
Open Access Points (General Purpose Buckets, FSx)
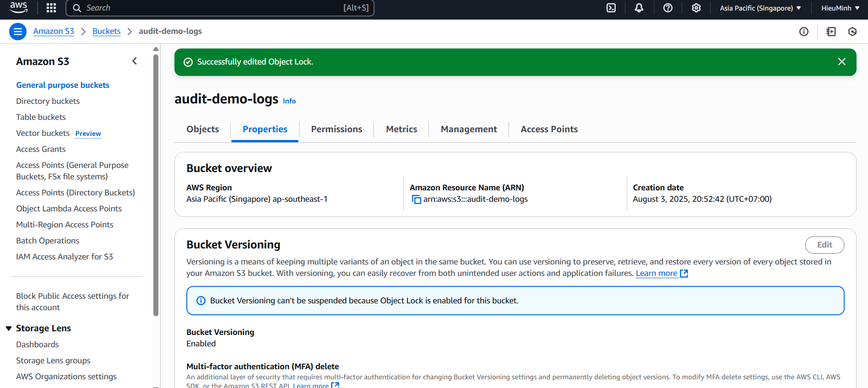(72, 171)
